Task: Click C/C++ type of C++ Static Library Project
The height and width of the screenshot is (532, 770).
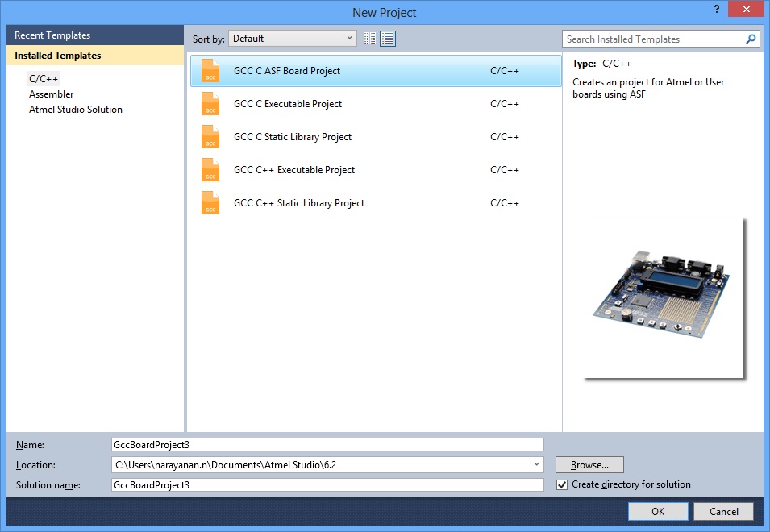Action: click(x=505, y=203)
